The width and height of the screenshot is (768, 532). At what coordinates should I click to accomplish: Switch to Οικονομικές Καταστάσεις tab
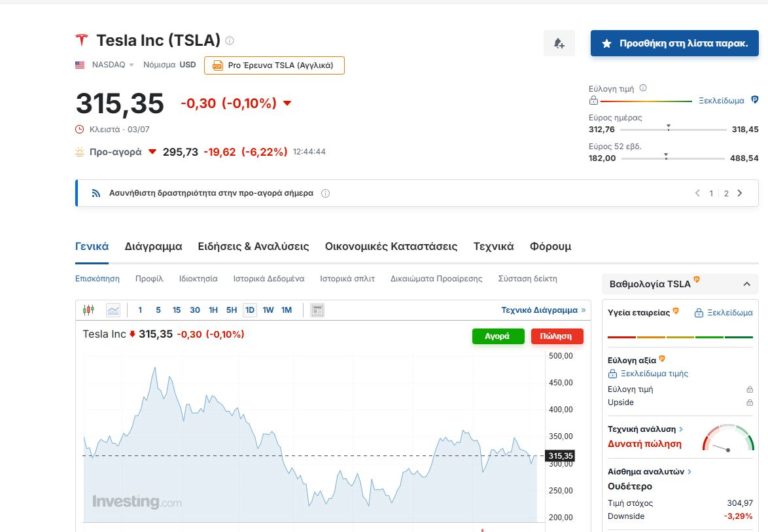point(391,246)
